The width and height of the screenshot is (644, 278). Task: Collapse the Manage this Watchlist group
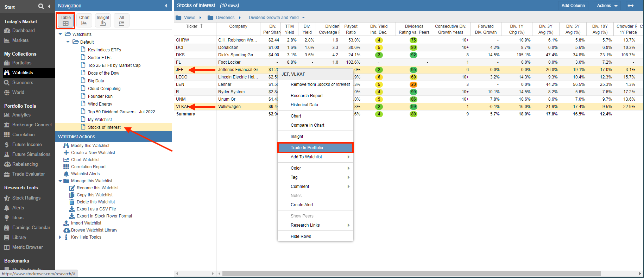pyautogui.click(x=60, y=181)
